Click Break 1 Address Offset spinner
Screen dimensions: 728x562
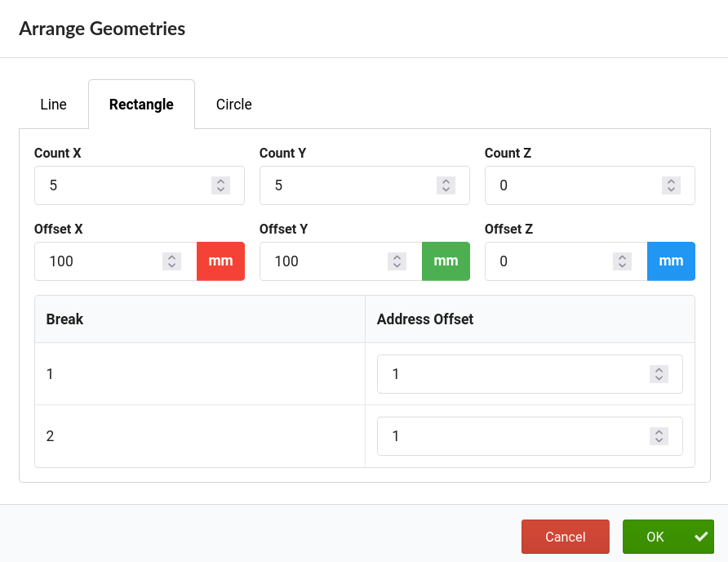(x=659, y=374)
